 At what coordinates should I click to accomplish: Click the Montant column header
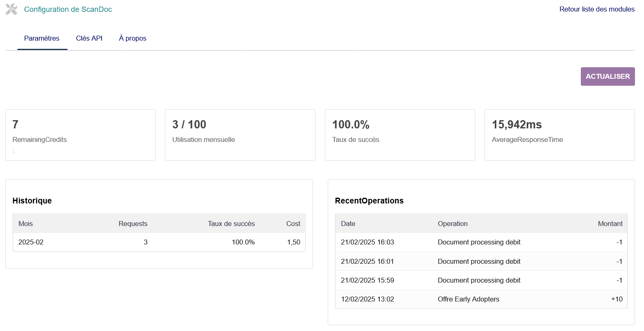[610, 224]
